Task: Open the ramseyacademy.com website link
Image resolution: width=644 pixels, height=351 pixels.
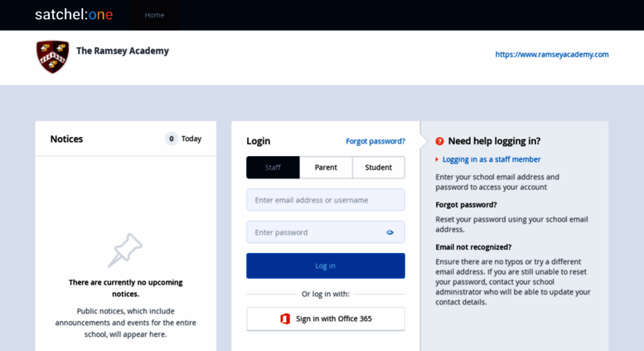Action: [552, 54]
